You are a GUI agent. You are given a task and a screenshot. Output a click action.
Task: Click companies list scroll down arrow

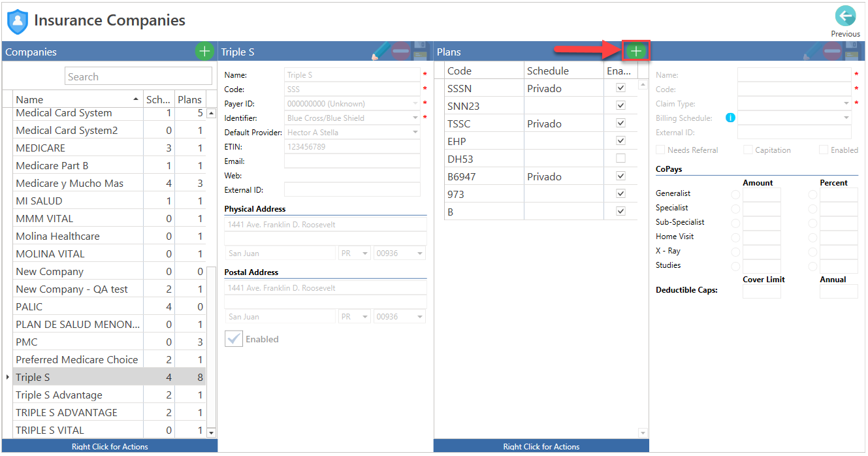[x=210, y=432]
